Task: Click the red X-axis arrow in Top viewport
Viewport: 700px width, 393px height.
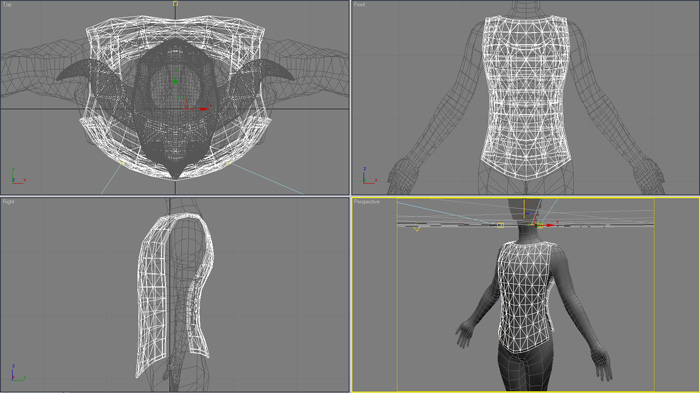Action: 204,109
